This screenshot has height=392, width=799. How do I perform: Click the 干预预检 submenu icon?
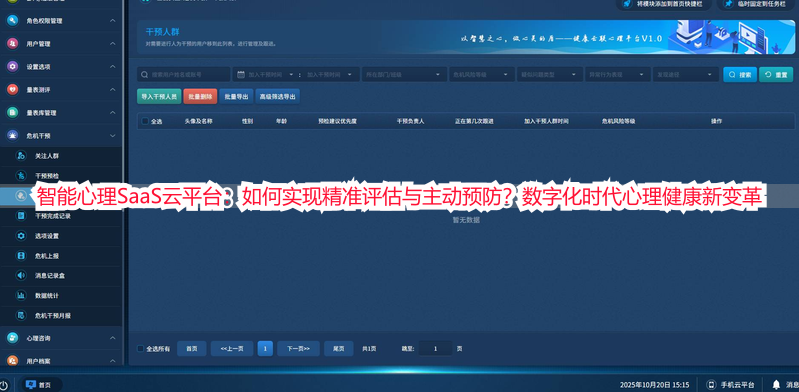(x=21, y=176)
